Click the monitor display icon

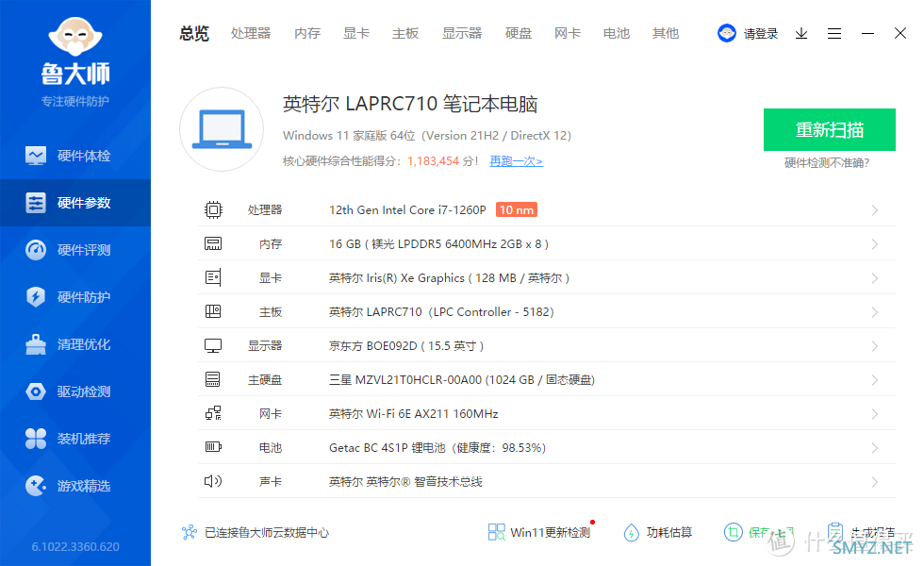213,345
